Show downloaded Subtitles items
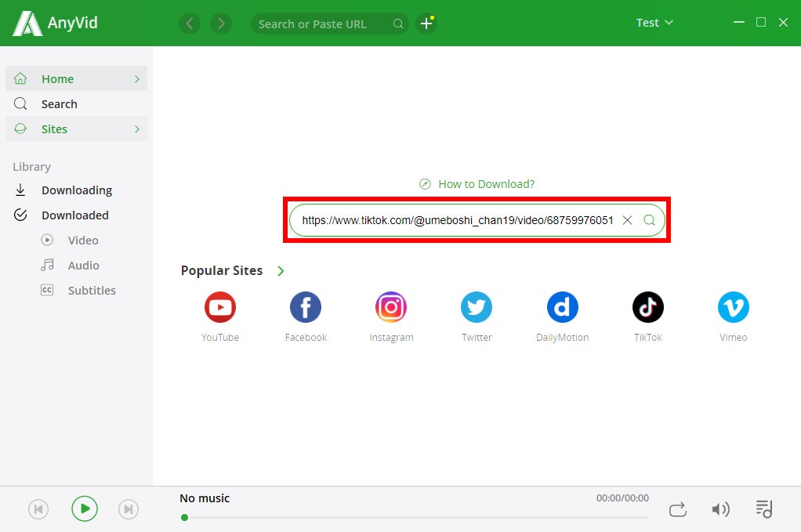 coord(77,290)
